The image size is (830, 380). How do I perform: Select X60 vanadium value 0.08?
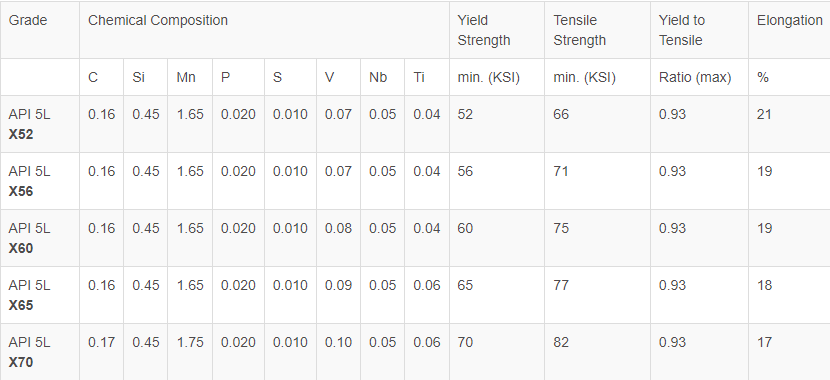tap(339, 228)
